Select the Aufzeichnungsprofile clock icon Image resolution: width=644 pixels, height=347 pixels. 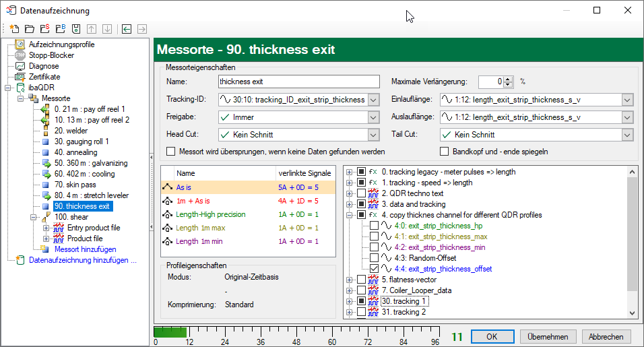[20, 44]
